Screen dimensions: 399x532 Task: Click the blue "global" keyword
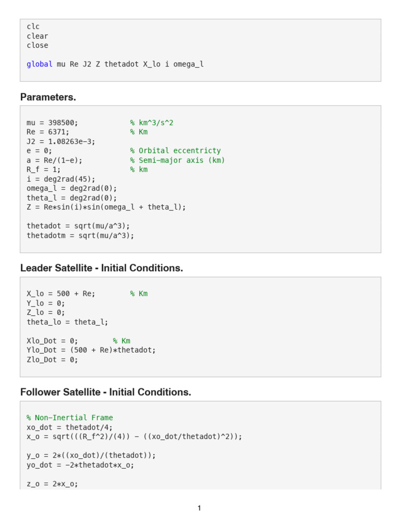pos(39,64)
